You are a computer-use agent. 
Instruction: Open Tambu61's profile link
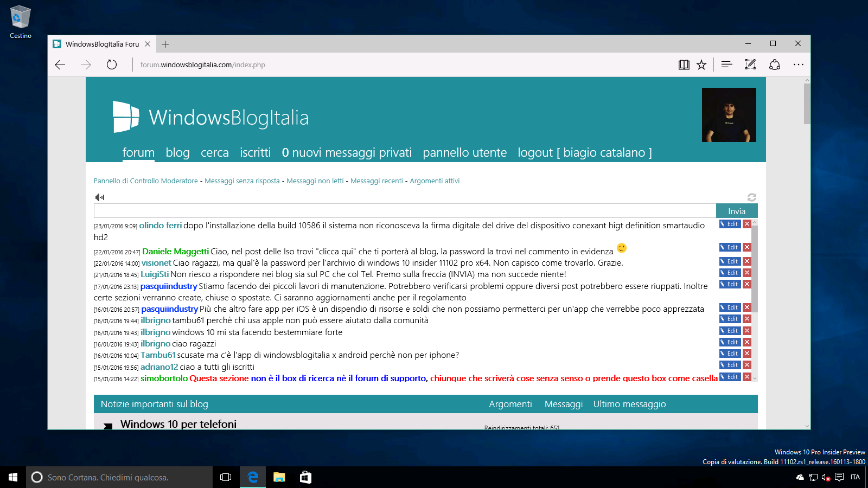[158, 355]
